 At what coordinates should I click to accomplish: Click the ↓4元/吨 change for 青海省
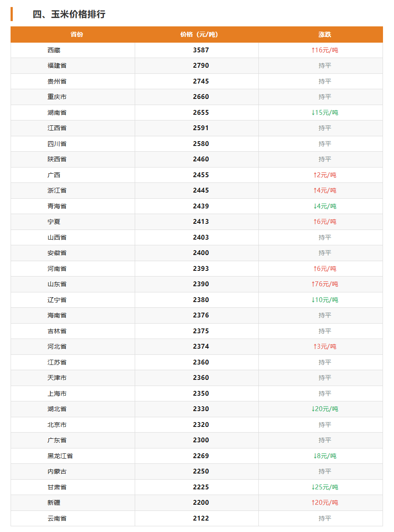(x=325, y=206)
